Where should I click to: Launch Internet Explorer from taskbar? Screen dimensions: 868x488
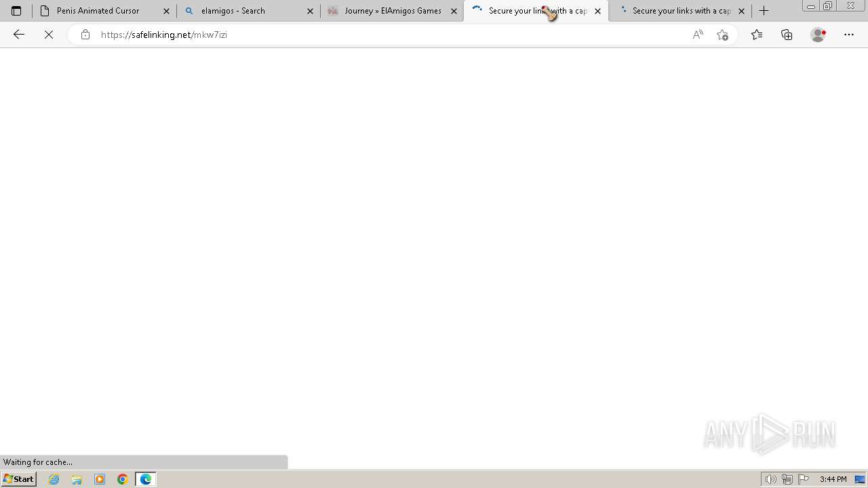[x=54, y=479]
